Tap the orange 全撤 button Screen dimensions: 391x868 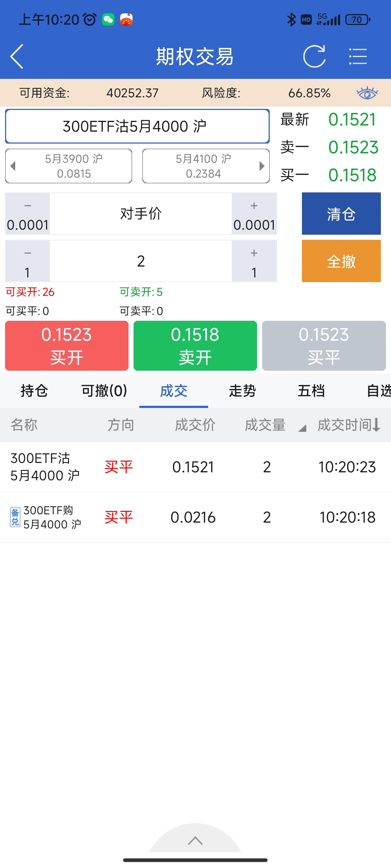tap(341, 261)
